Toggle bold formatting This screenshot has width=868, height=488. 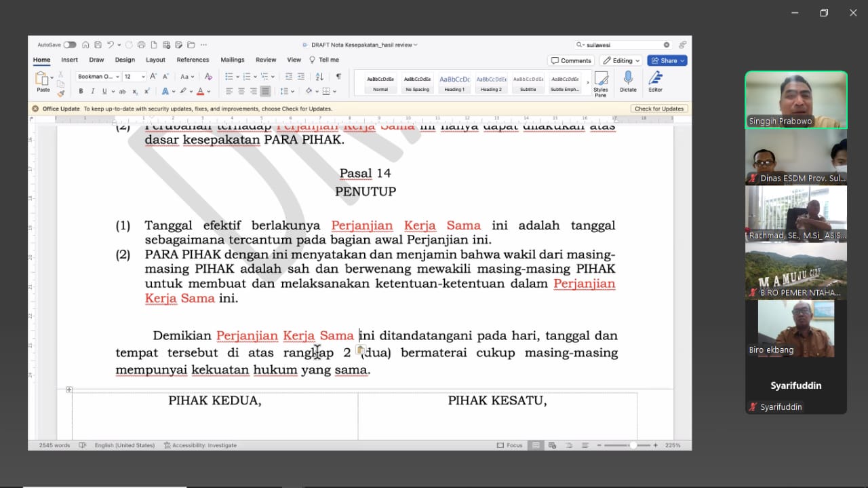(x=81, y=91)
